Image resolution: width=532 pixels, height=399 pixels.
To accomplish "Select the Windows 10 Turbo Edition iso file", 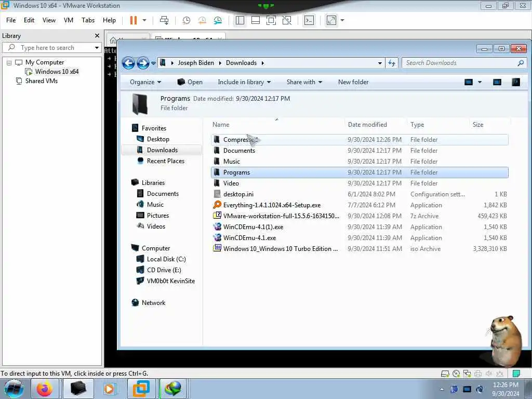I will pos(280,249).
